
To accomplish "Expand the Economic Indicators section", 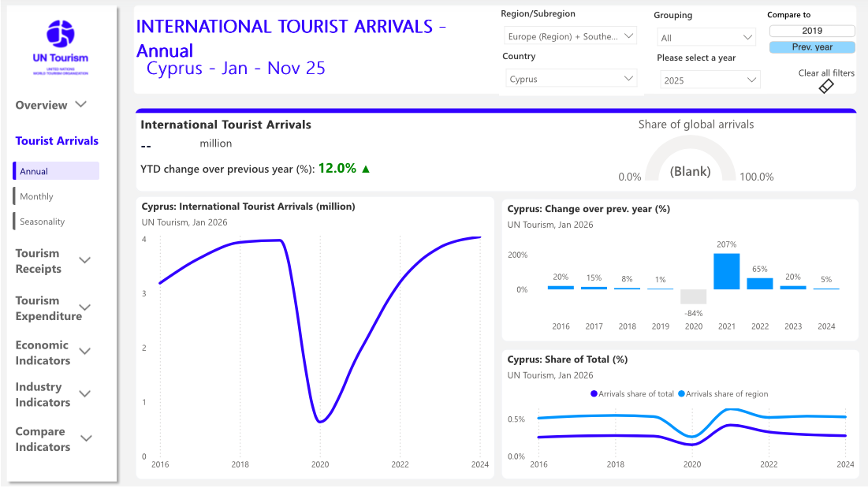I will coord(85,352).
